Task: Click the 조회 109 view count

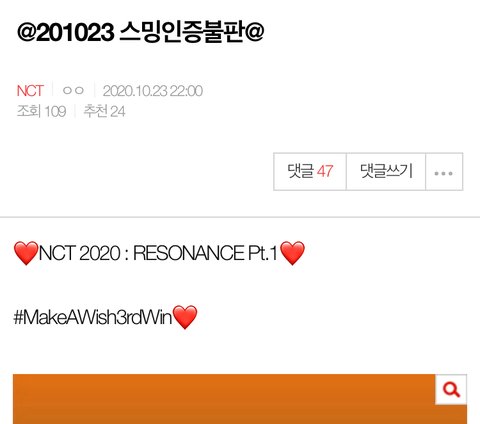Action: [41, 111]
